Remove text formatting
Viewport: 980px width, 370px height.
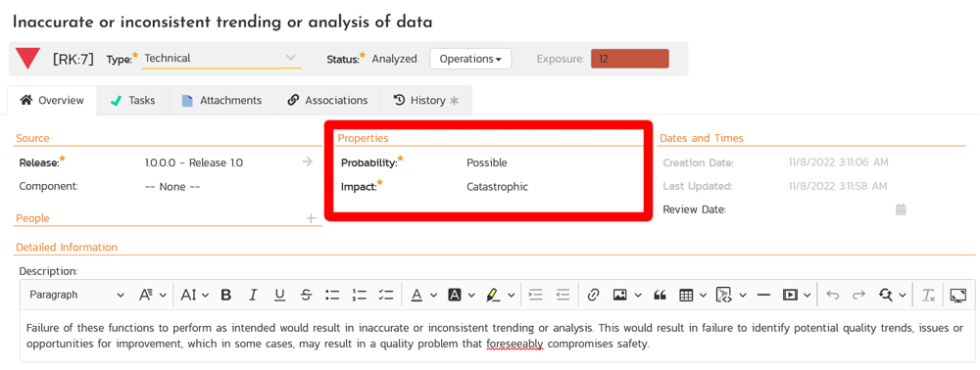(928, 296)
